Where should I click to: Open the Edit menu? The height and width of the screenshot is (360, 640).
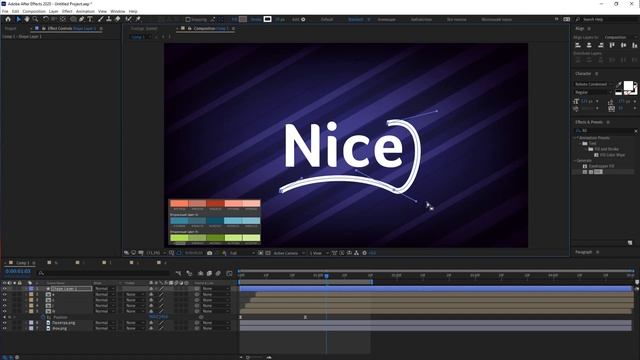16,11
